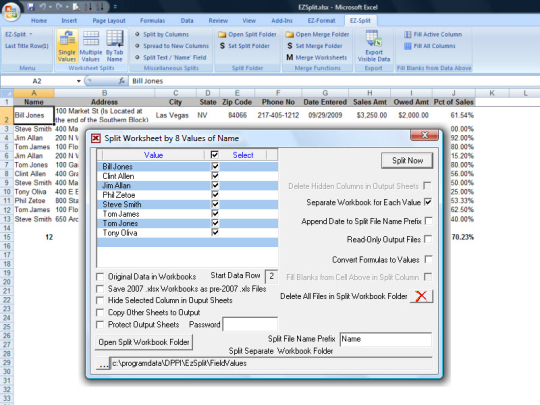Click Set Split Folder command
Screen dimensions: 540x405
245,46
